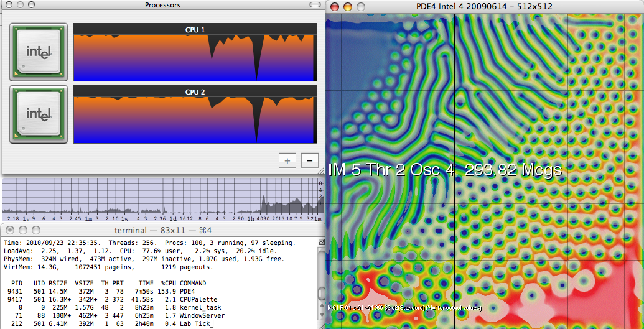Click the CPU 1 Intel chip icon
Viewport: 644px width, 329px height.
[x=39, y=52]
